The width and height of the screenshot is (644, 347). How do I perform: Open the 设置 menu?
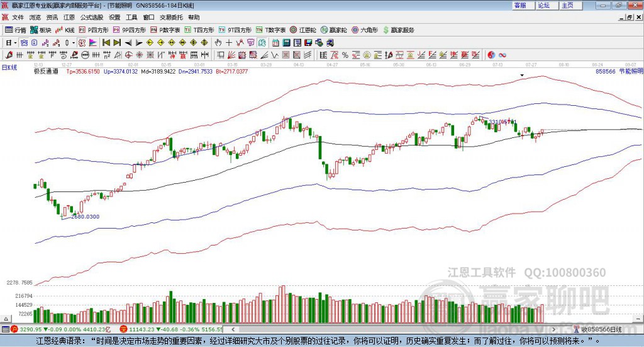[114, 17]
